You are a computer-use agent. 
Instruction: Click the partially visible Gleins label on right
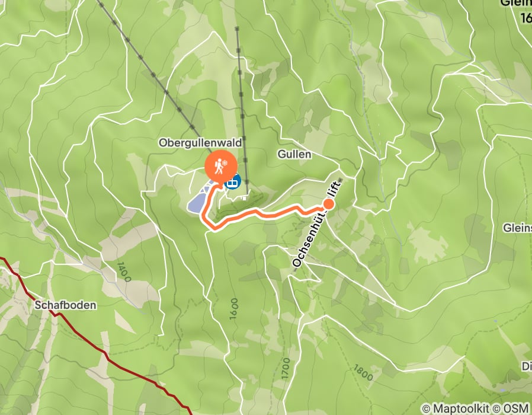(x=517, y=228)
